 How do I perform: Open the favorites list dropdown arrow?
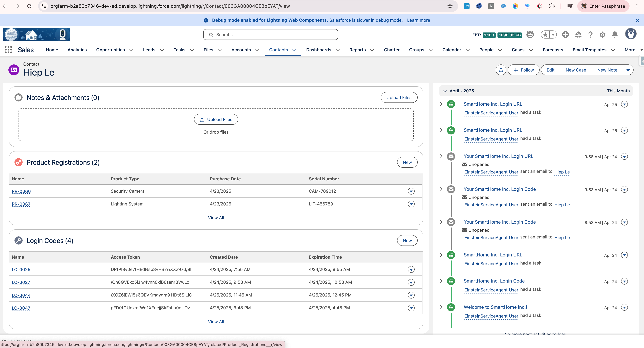[x=553, y=35]
